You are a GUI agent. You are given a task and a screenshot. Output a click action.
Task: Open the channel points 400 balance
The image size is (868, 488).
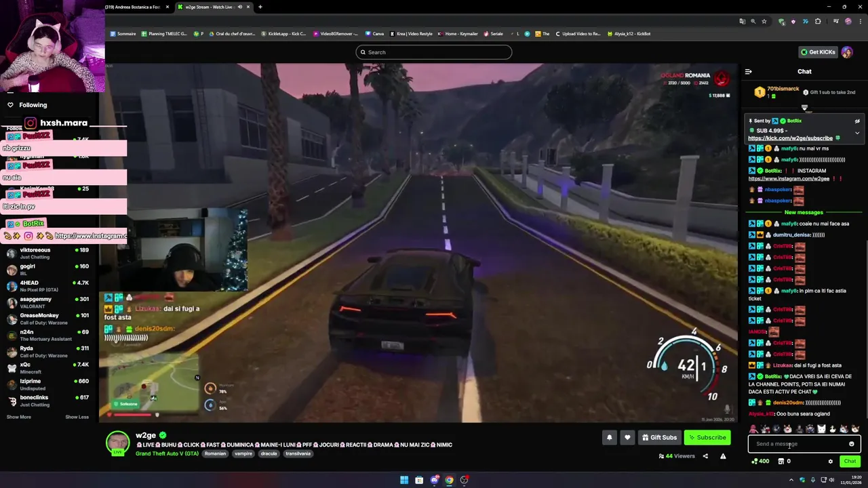(760, 462)
